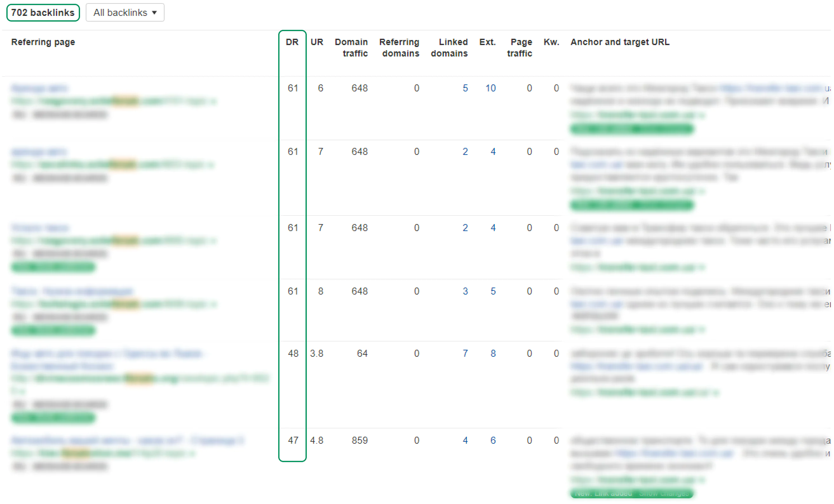Open linked domains count 5 in first row
Image resolution: width=834 pixels, height=504 pixels.
click(465, 88)
